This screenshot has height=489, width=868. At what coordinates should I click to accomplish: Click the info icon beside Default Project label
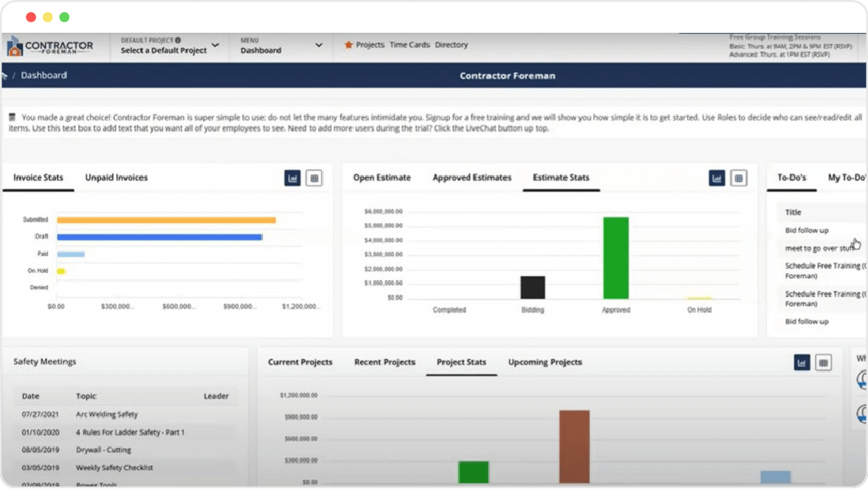point(178,40)
